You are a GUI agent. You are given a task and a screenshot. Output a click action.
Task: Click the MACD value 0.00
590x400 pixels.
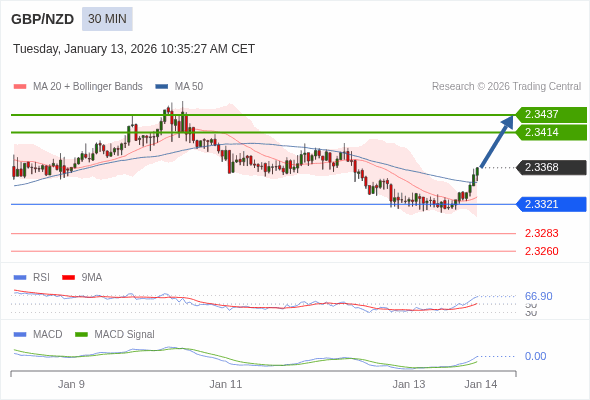click(x=535, y=356)
